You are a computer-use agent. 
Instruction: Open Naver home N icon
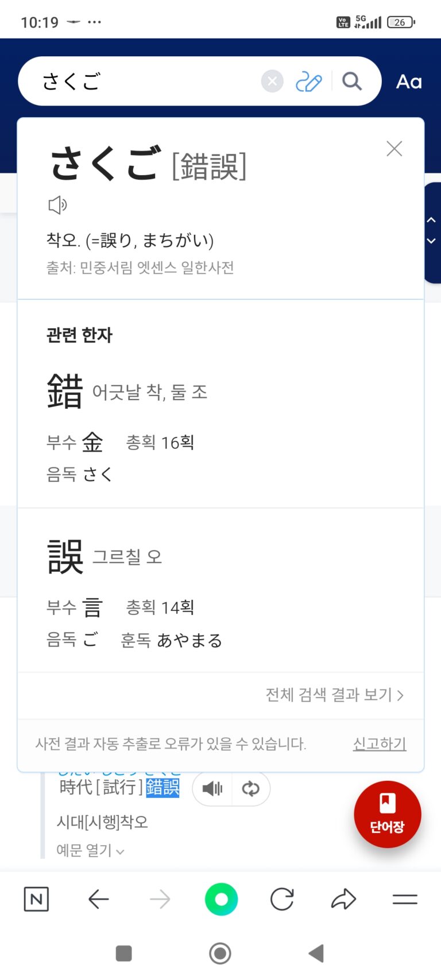[36, 899]
